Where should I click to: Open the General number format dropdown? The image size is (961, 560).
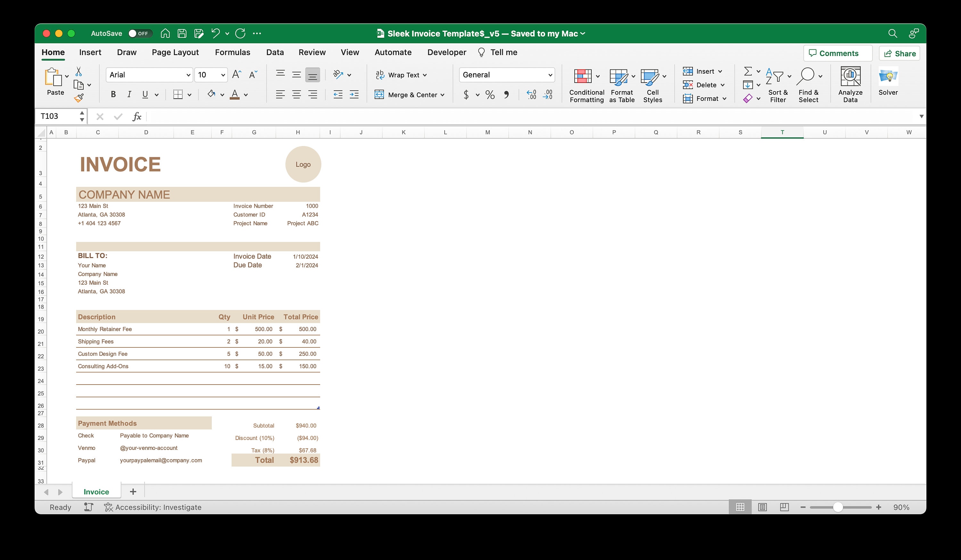550,75
